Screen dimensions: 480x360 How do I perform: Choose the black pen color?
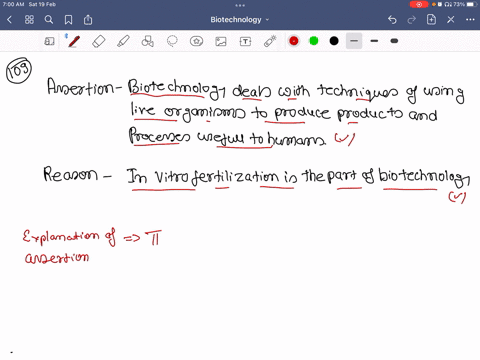click(334, 41)
